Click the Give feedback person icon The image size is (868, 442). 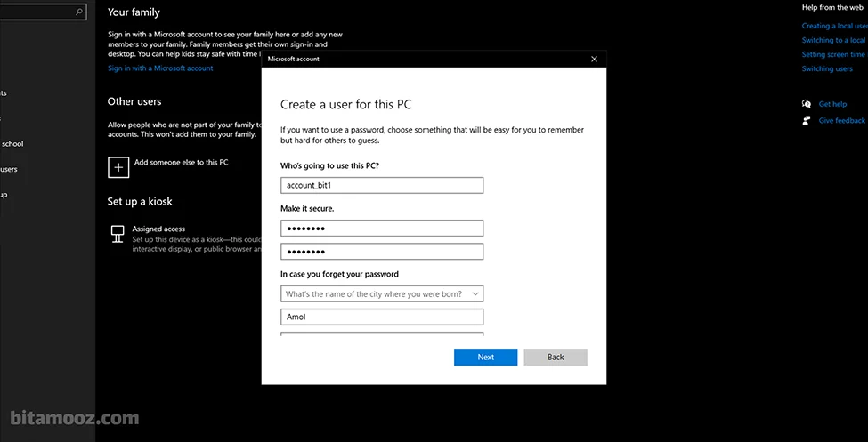click(x=807, y=120)
